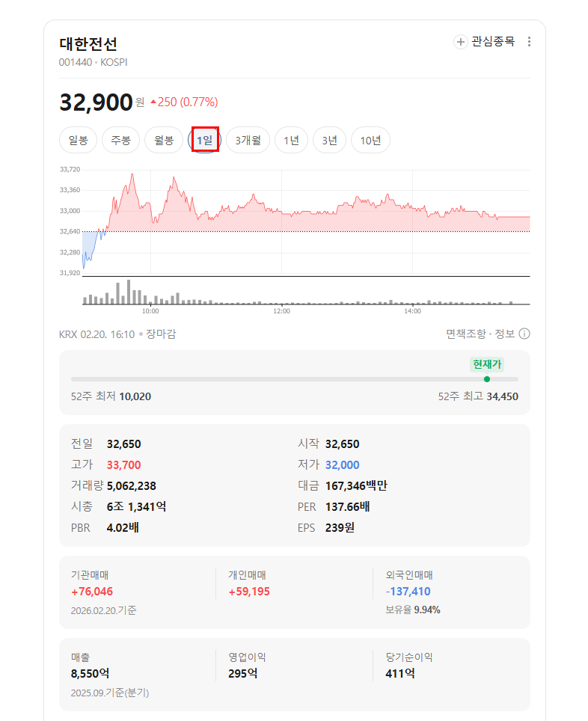Click the 10:00 time label on the chart

150,311
